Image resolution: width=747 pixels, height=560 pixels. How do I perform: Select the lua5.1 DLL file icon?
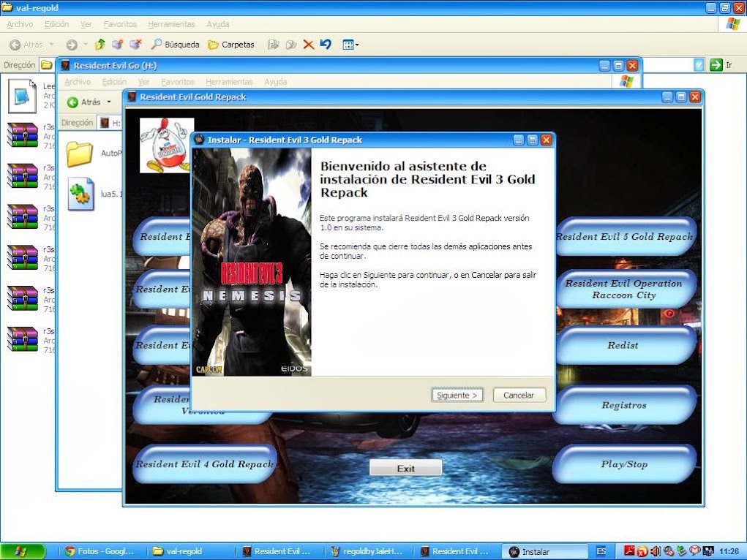tap(81, 194)
